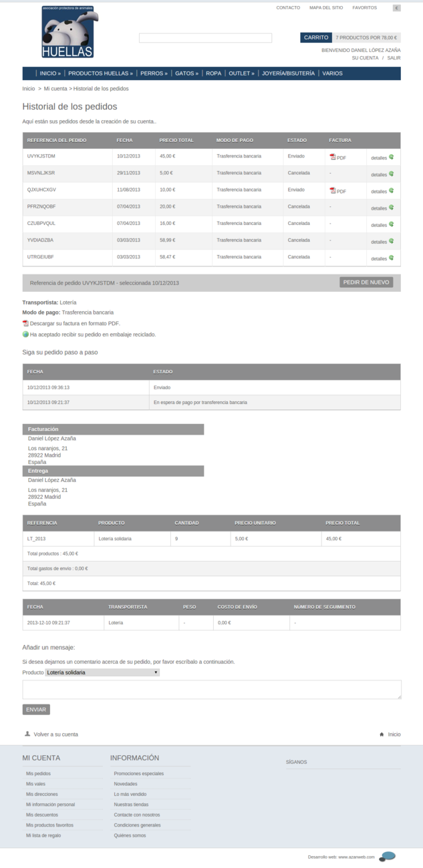Click the azanweb logo in the footer

pyautogui.click(x=388, y=857)
